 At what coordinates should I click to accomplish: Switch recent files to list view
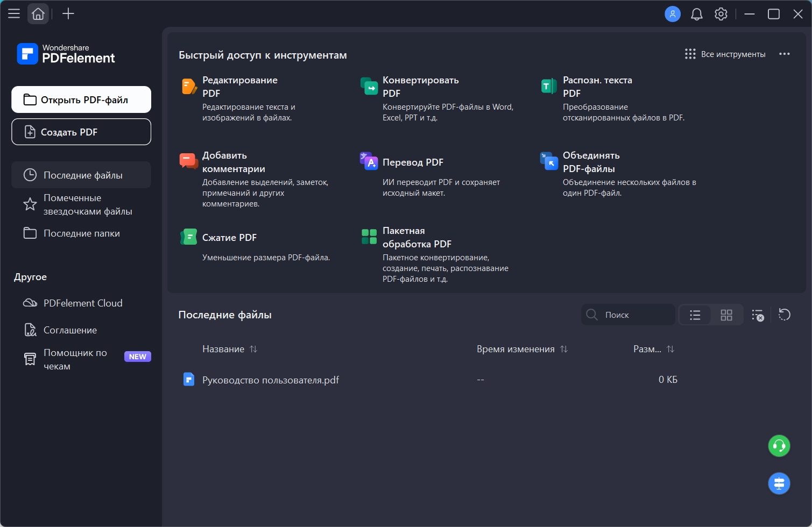(695, 315)
